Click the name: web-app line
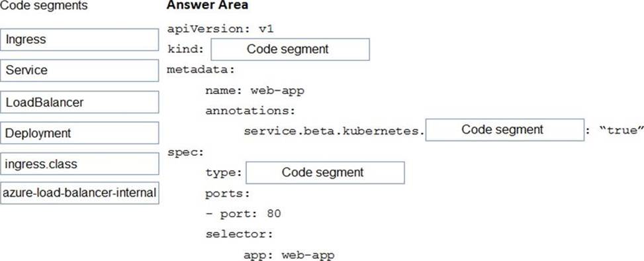 click(x=255, y=91)
